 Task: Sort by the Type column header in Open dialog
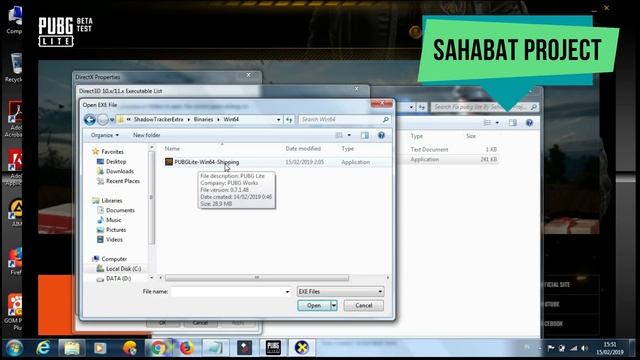click(347, 149)
